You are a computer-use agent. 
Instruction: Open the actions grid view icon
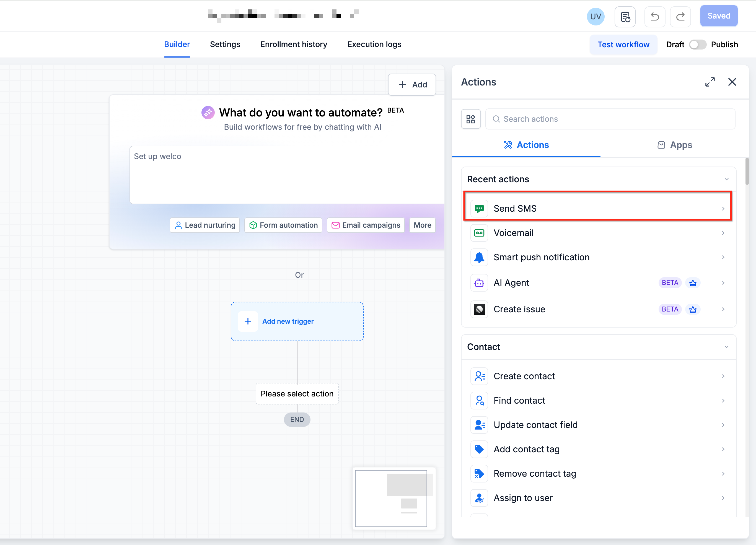pos(471,119)
